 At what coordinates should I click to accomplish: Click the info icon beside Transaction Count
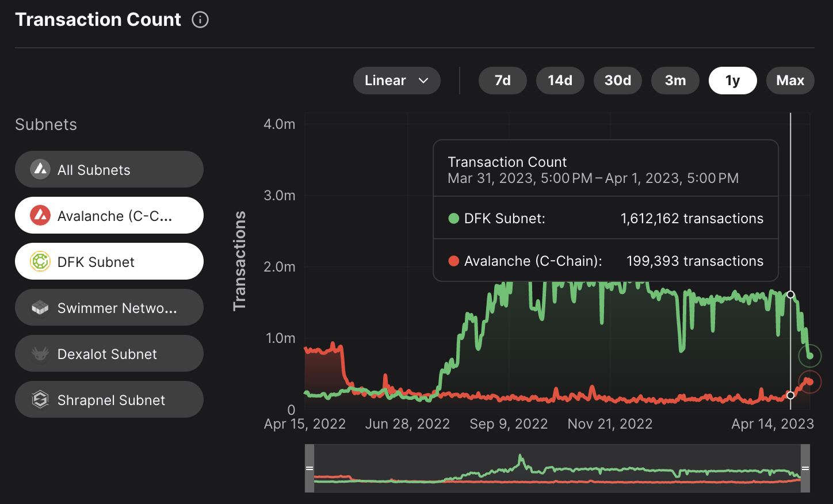tap(200, 20)
